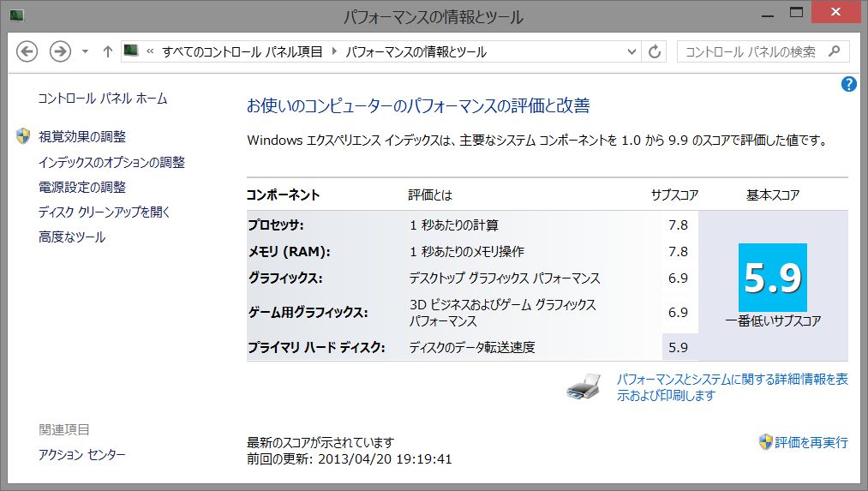Click the プロセッサ: row label

tap(275, 225)
